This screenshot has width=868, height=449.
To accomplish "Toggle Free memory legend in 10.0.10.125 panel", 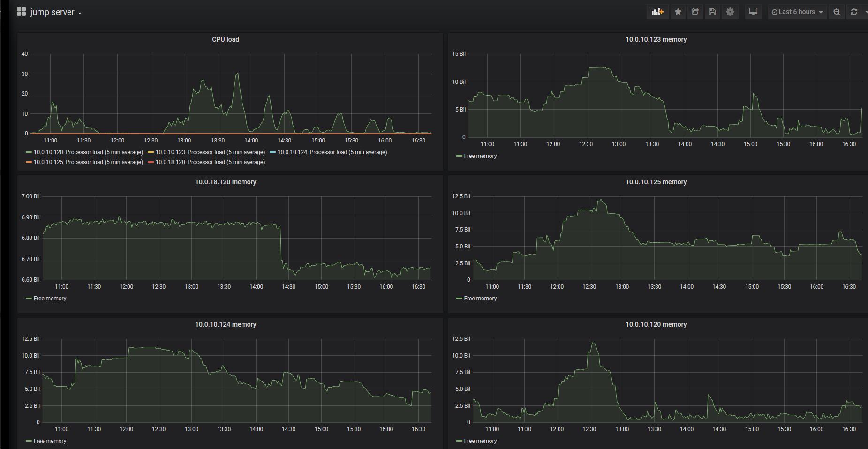I will (480, 299).
